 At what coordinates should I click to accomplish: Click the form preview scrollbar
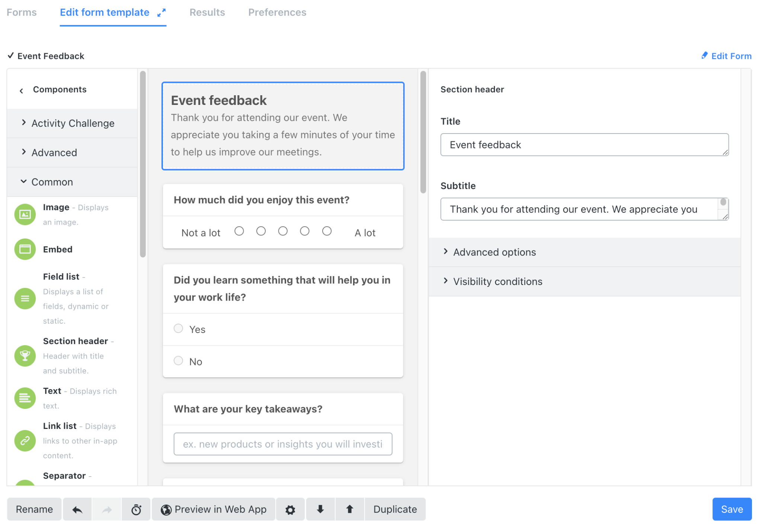click(x=423, y=132)
